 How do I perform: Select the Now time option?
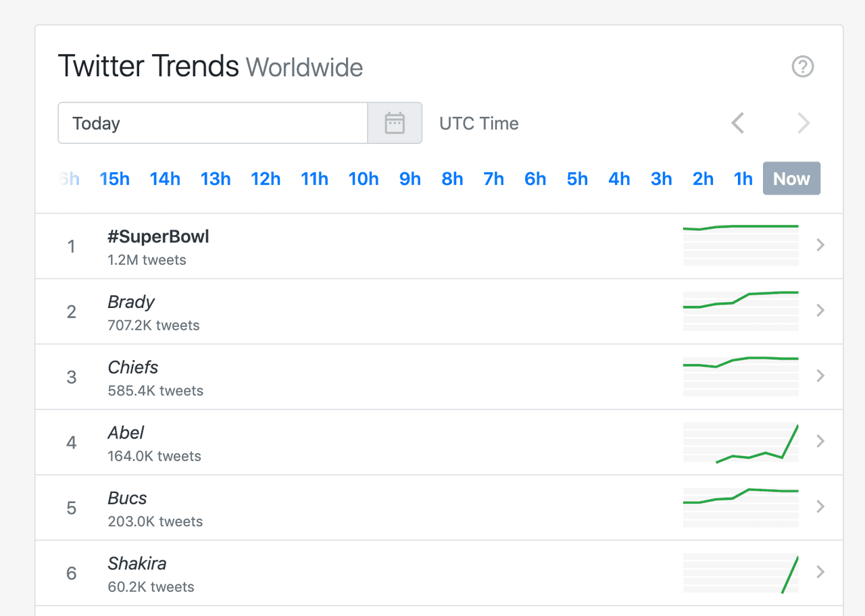tap(791, 178)
